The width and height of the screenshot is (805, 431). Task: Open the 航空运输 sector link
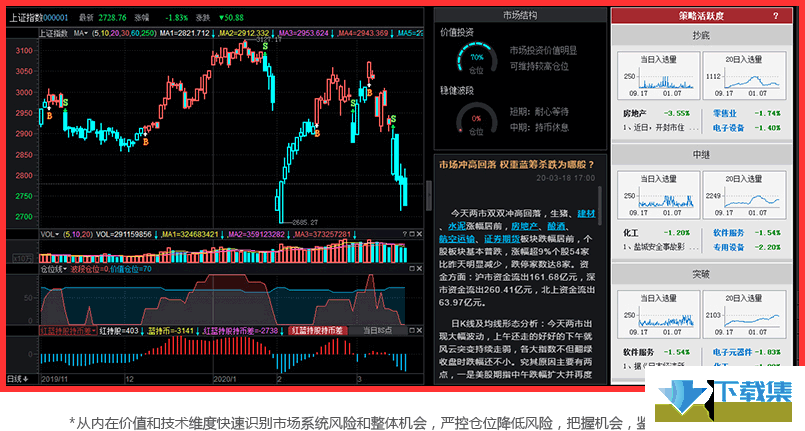tap(456, 239)
